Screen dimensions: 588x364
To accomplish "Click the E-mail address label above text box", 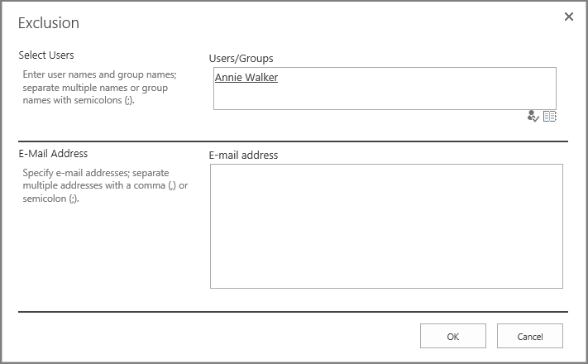I will click(243, 155).
